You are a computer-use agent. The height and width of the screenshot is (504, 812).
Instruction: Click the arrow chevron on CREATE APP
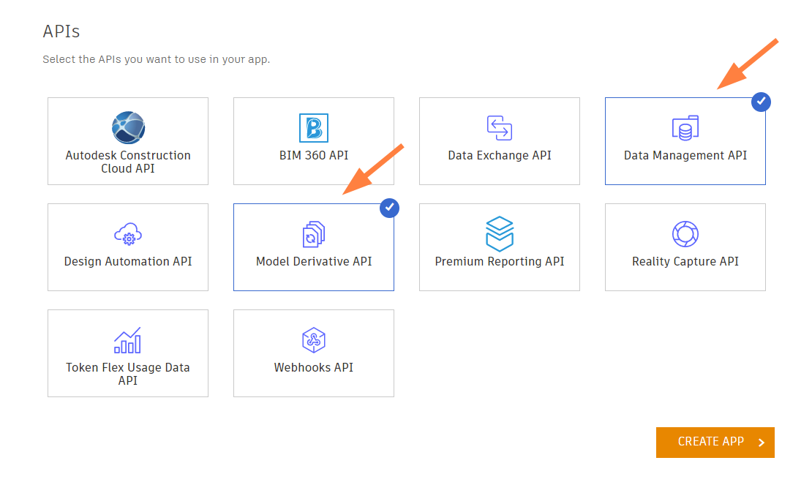pos(762,443)
